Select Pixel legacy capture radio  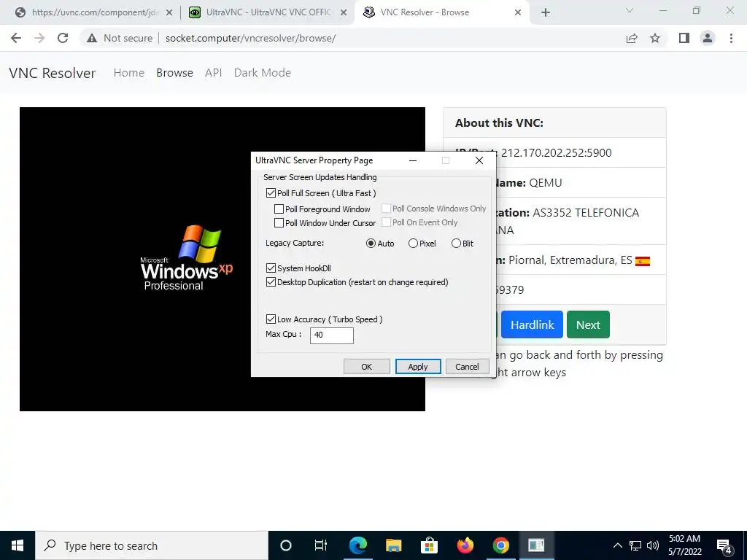[413, 244]
